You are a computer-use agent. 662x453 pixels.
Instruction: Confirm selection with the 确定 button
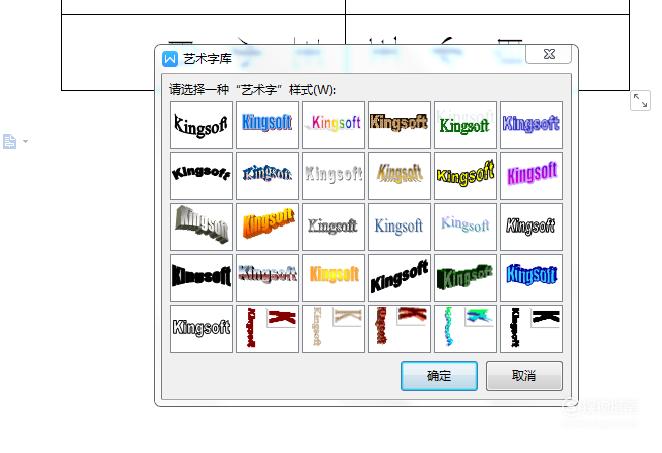[440, 376]
